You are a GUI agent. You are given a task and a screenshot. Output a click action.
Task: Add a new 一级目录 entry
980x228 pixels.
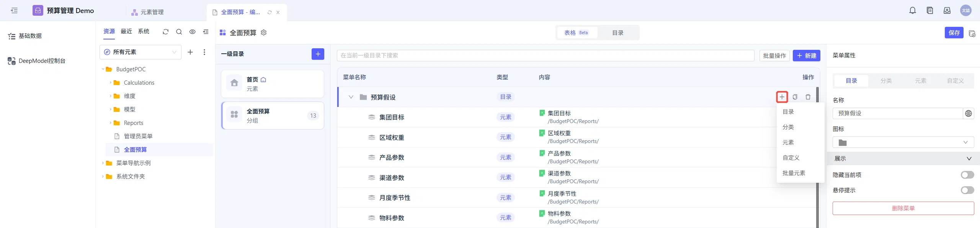(x=318, y=54)
